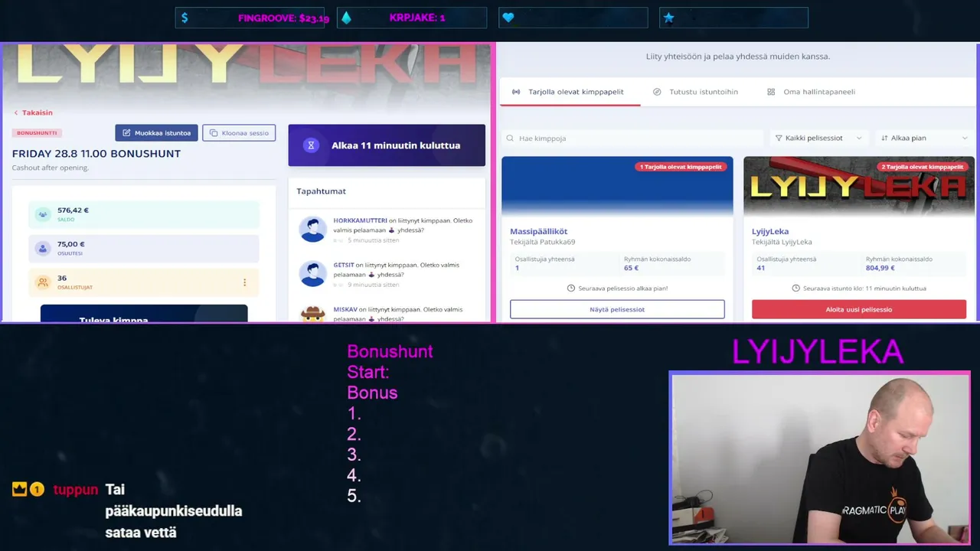Click Näytä pelisessiot on Massipäälliköt card
The image size is (980, 551).
617,309
